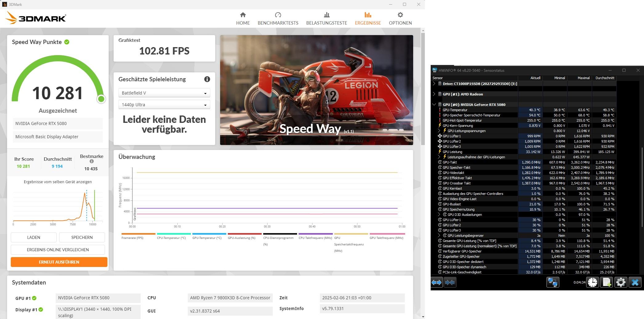The image size is (644, 319).
Task: Toggle GPU-Temperatur (°C) blue legend entry
Action: (209, 236)
